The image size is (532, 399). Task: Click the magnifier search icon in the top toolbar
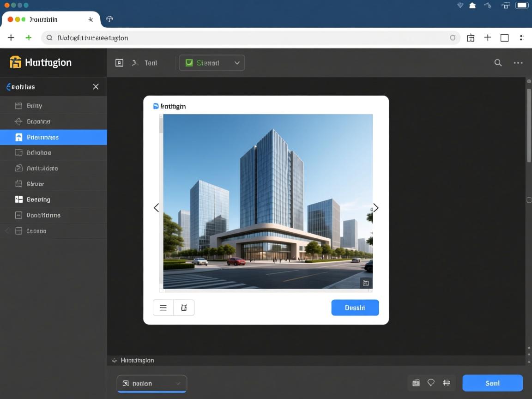tap(498, 63)
